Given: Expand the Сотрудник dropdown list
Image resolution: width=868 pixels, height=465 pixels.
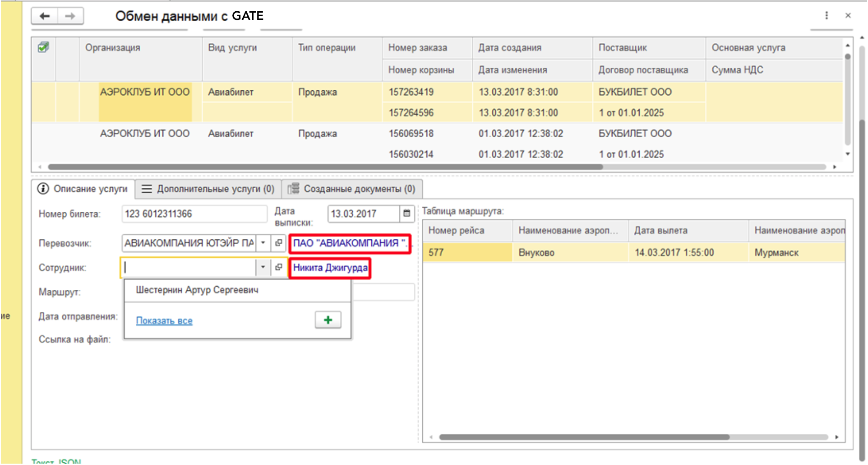Looking at the screenshot, I should (263, 267).
